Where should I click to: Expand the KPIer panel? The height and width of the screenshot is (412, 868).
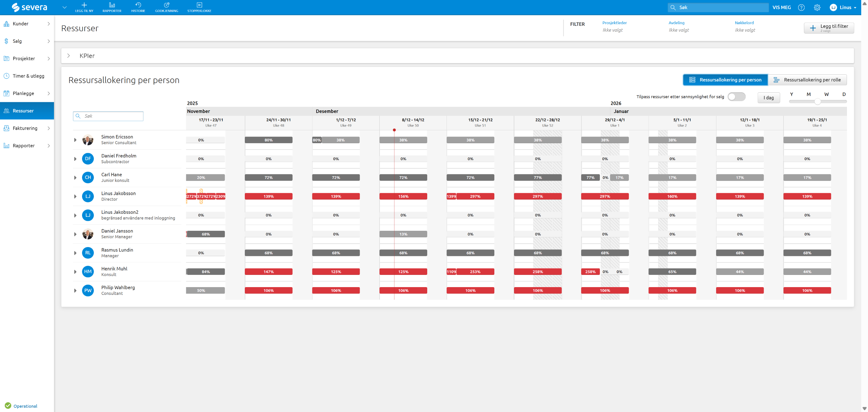(x=68, y=56)
